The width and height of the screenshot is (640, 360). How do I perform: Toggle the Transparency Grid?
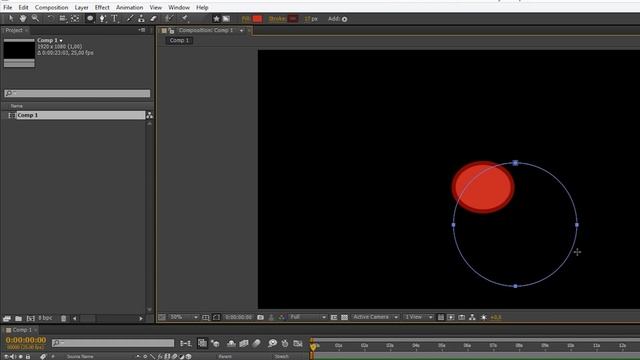[344, 317]
